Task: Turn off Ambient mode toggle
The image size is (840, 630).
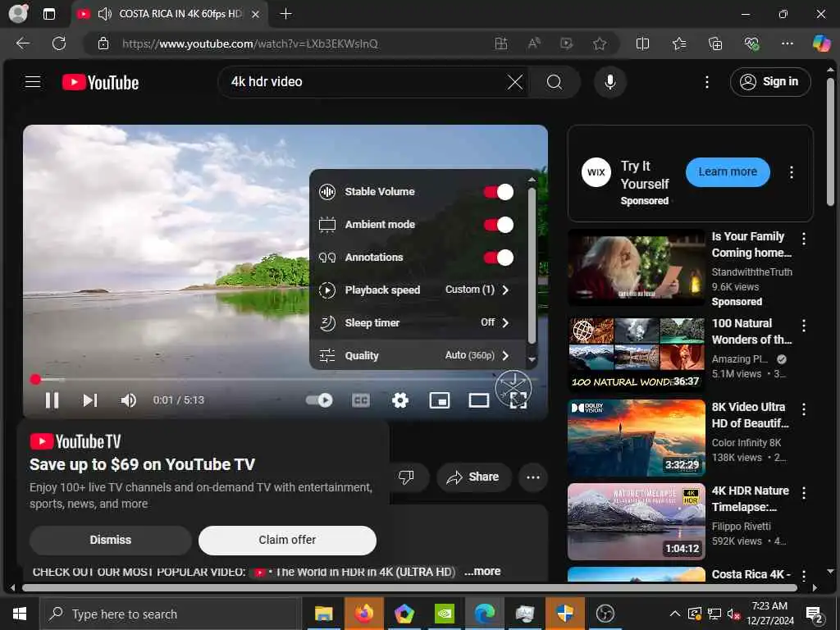Action: pyautogui.click(x=498, y=225)
